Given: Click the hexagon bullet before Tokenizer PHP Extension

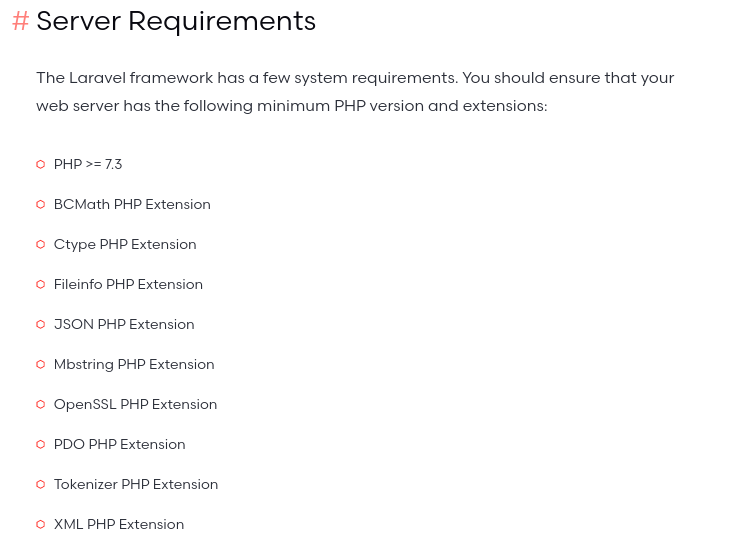Looking at the screenshot, I should pos(41,484).
